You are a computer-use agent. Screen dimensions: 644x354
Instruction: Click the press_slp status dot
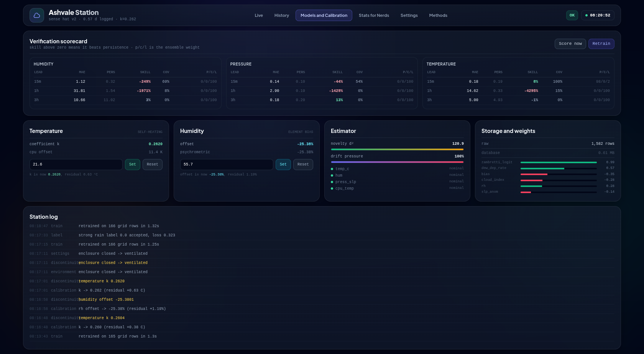point(332,182)
